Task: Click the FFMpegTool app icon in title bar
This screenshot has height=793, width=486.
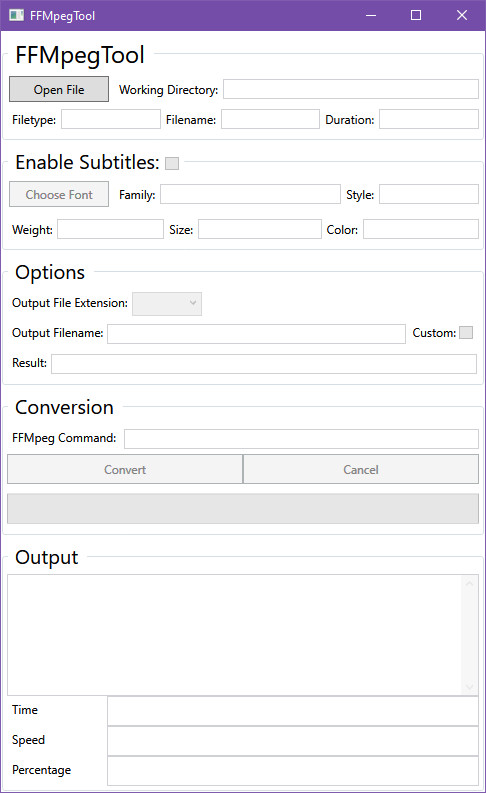Action: pos(16,15)
